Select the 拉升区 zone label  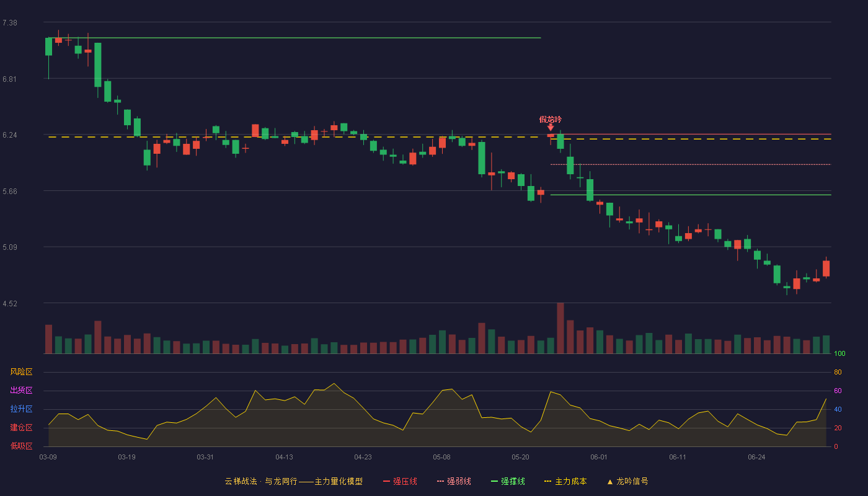[21, 409]
